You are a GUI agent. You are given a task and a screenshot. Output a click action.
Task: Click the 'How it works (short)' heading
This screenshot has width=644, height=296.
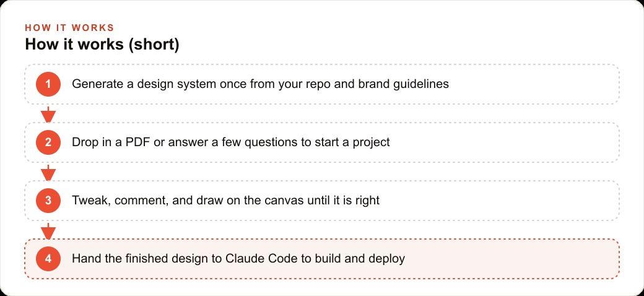[102, 45]
